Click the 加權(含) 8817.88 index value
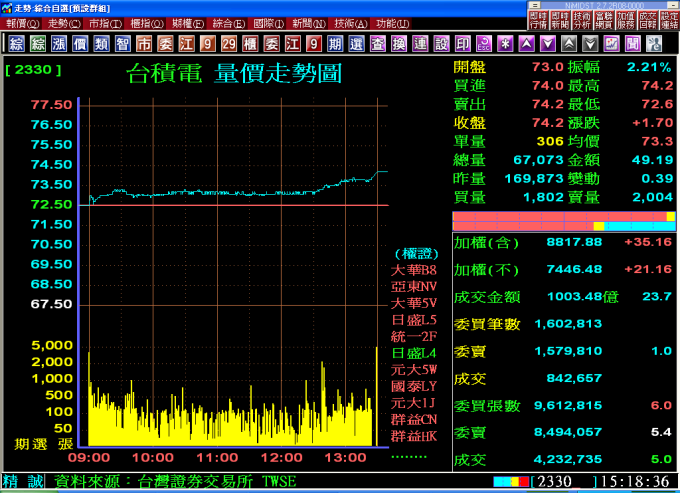 coord(574,242)
